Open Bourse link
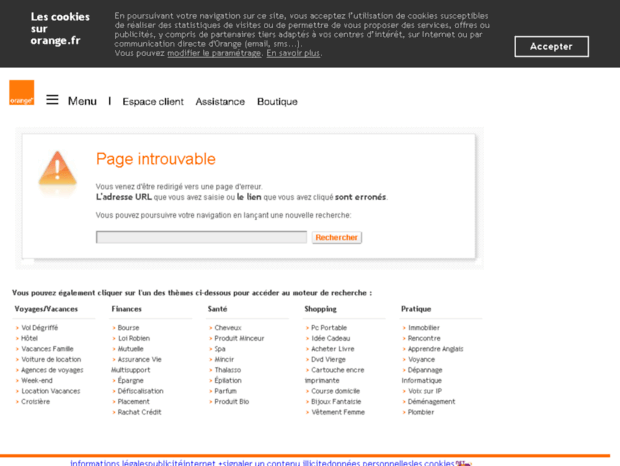Image resolution: width=620 pixels, height=466 pixels. (x=129, y=328)
